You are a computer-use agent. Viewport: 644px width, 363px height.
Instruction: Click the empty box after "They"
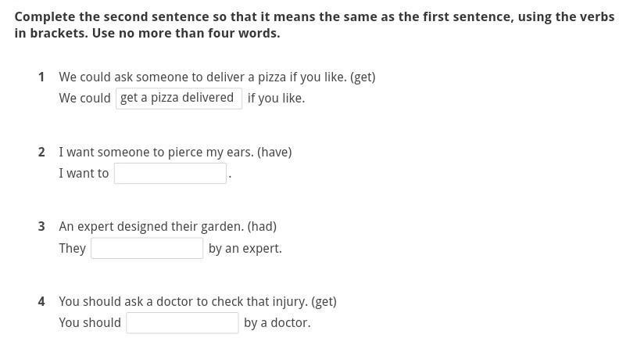click(147, 248)
